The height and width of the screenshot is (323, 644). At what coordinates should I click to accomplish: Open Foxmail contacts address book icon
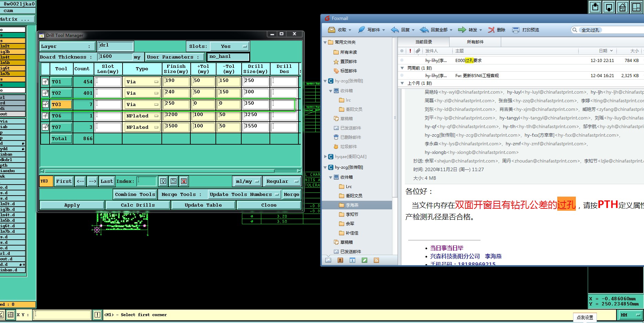[340, 260]
